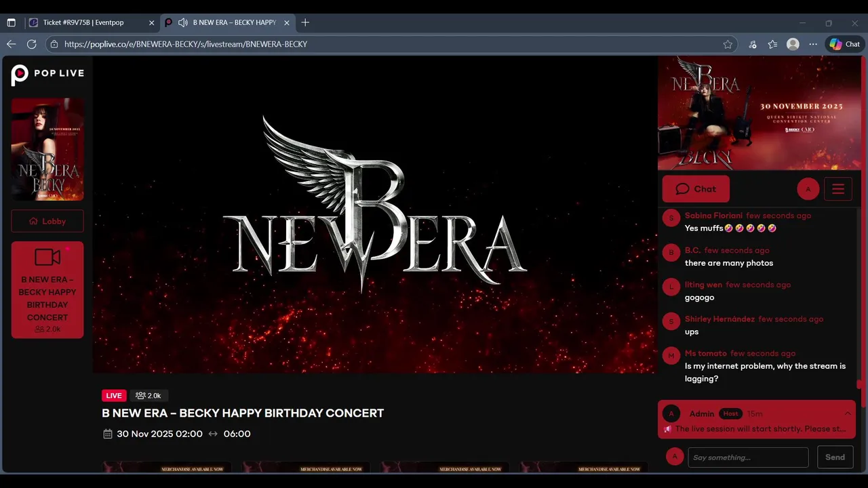The image size is (868, 488).
Task: View site information lock icon
Action: [55, 44]
